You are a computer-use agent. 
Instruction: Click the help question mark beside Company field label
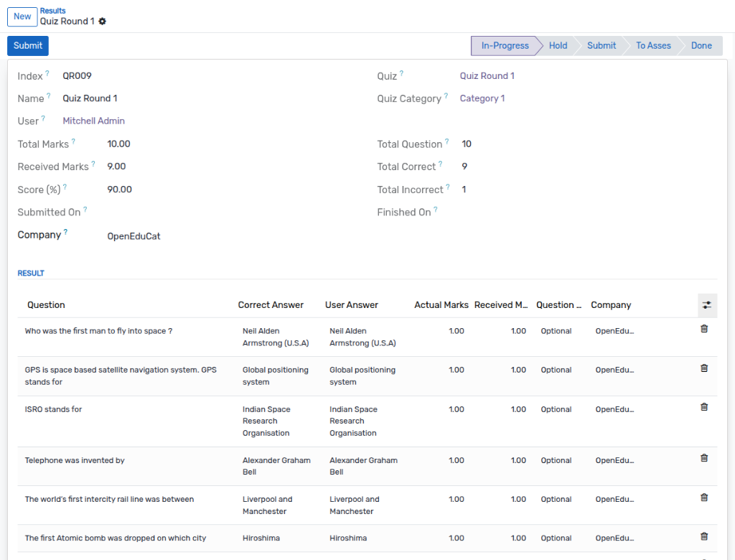click(65, 232)
